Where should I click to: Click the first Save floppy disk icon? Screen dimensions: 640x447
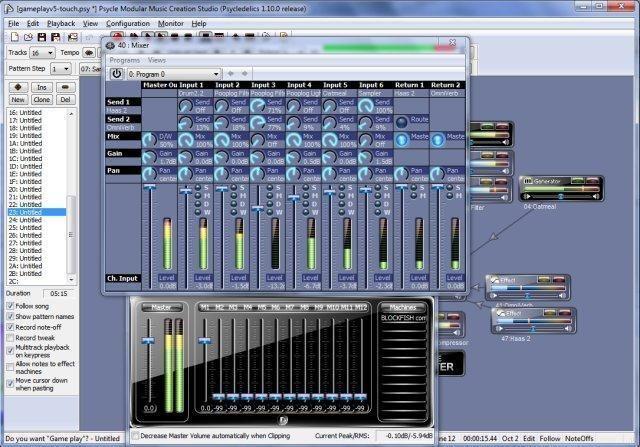coord(42,37)
